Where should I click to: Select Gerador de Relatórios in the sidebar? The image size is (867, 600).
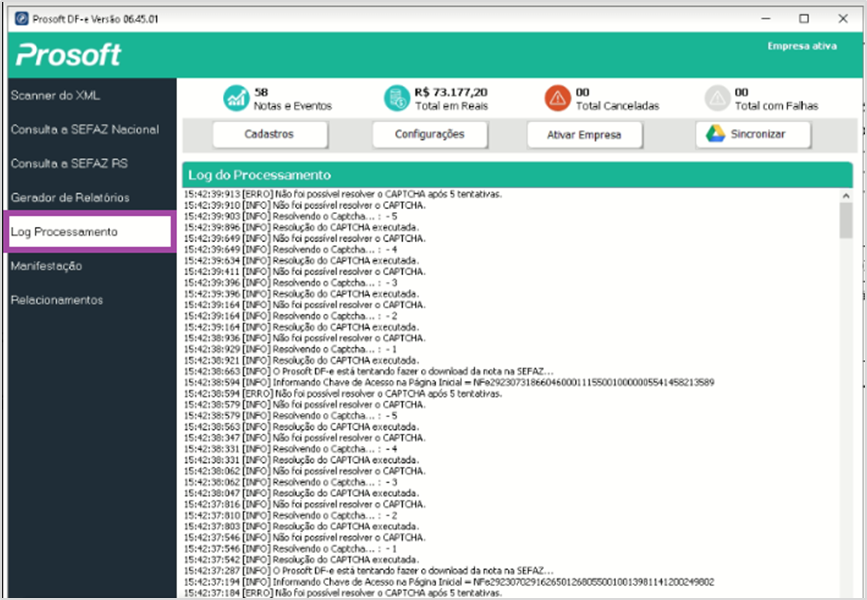pos(70,197)
